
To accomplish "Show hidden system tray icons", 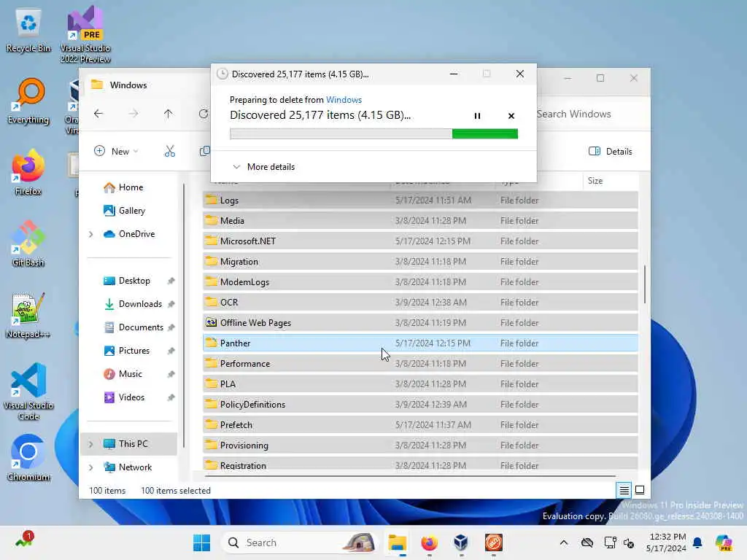I will (x=564, y=542).
